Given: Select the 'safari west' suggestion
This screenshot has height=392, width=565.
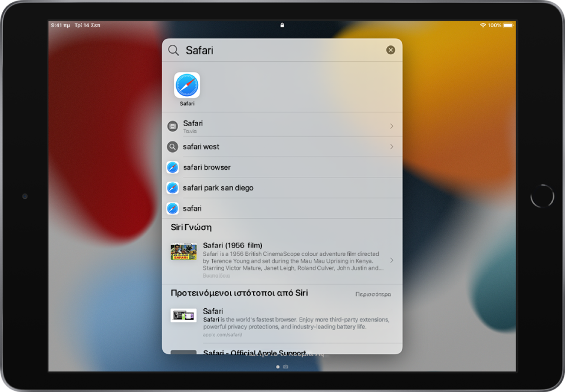Looking at the screenshot, I should tap(282, 147).
